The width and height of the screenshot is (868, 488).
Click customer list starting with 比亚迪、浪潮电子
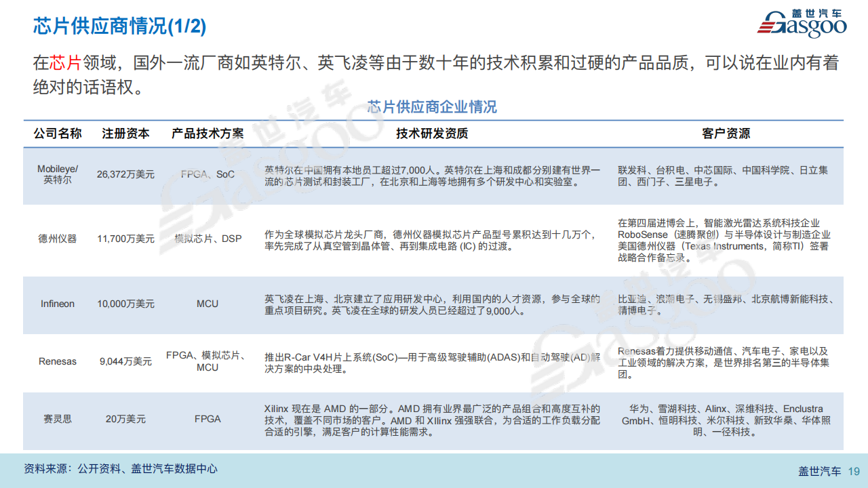pos(726,305)
